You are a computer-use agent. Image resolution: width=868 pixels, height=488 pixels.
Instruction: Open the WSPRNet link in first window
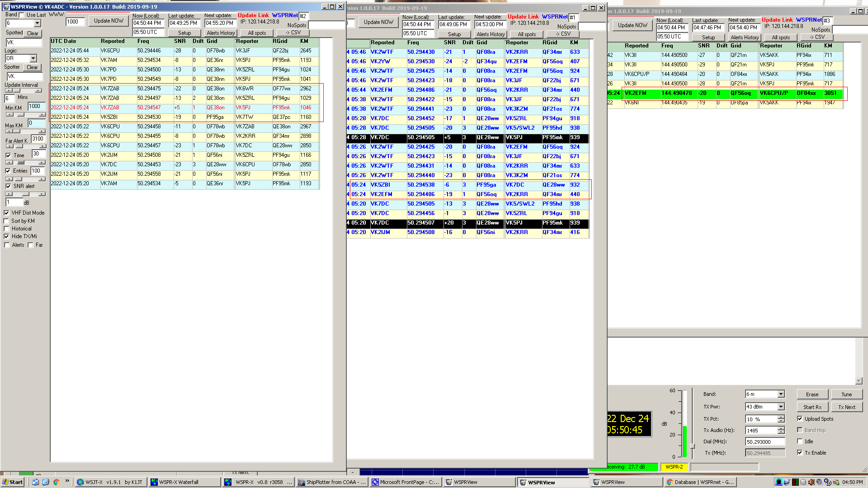[x=285, y=15]
